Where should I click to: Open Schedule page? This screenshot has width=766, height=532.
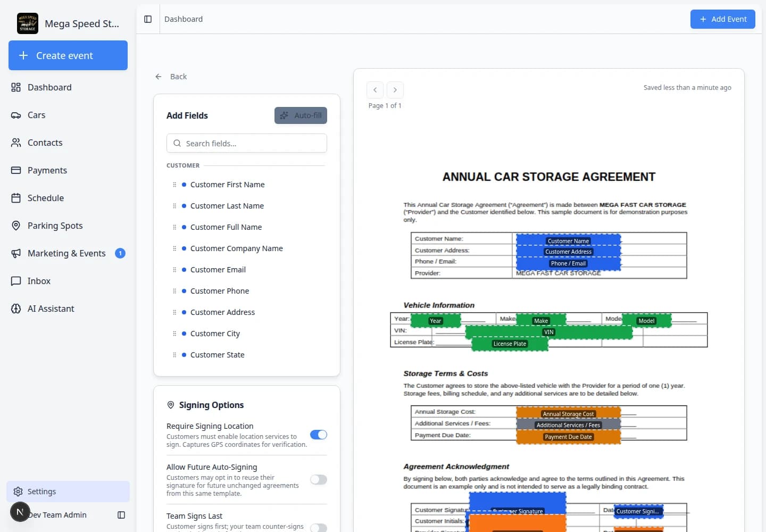pos(68,198)
